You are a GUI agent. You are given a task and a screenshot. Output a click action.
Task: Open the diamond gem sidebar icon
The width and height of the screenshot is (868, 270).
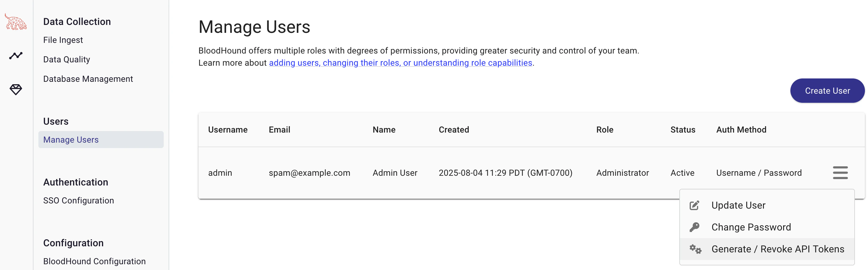coord(16,90)
